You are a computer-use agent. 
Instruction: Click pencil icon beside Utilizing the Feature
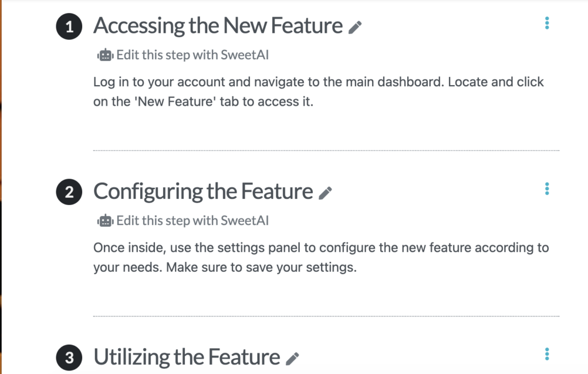292,358
